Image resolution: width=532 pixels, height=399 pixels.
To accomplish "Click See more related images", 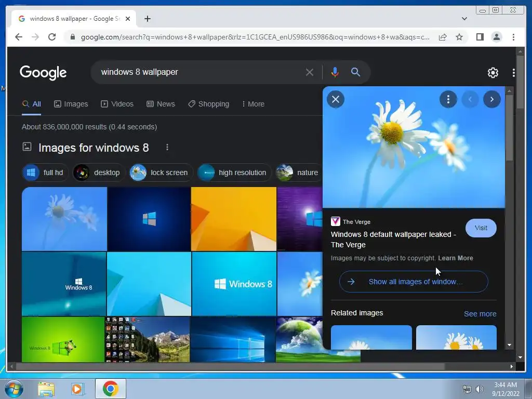I will click(480, 314).
